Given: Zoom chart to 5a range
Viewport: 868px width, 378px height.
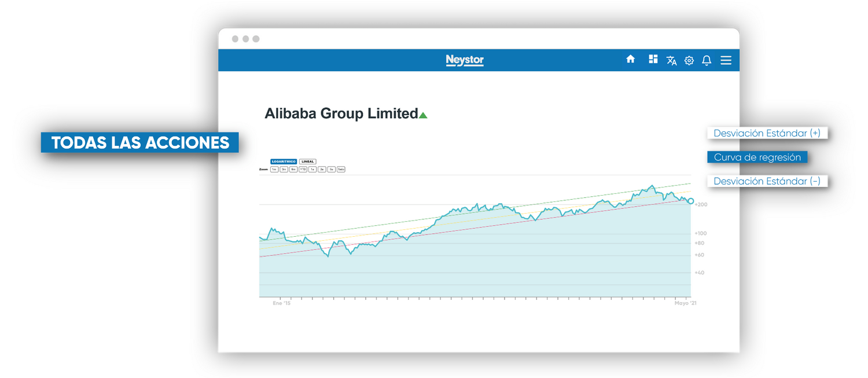Looking at the screenshot, I should pos(331,170).
